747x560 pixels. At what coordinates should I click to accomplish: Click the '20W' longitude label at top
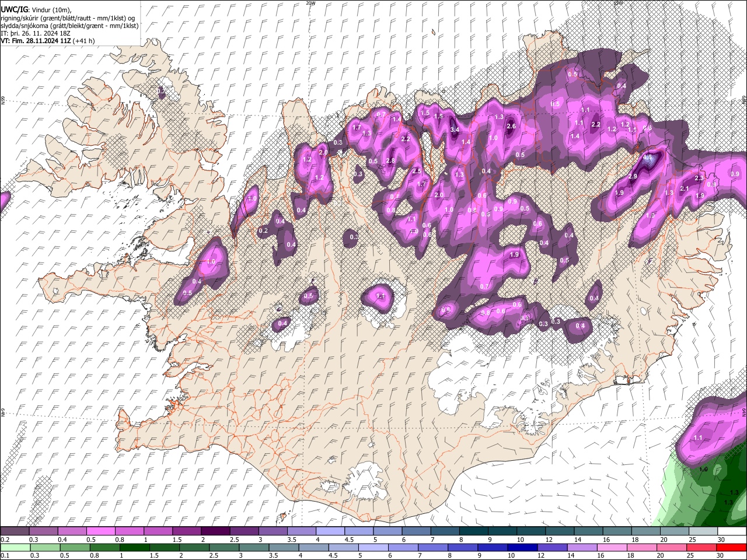click(310, 3)
